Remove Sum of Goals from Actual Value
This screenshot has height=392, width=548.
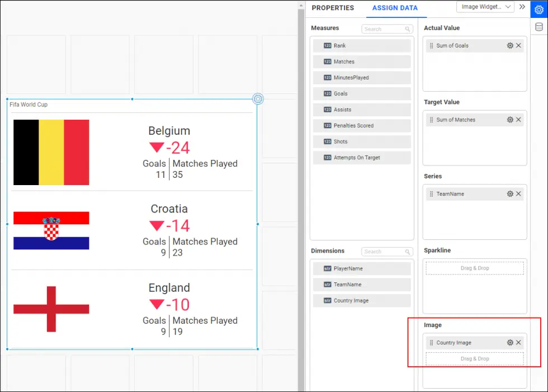(x=518, y=46)
